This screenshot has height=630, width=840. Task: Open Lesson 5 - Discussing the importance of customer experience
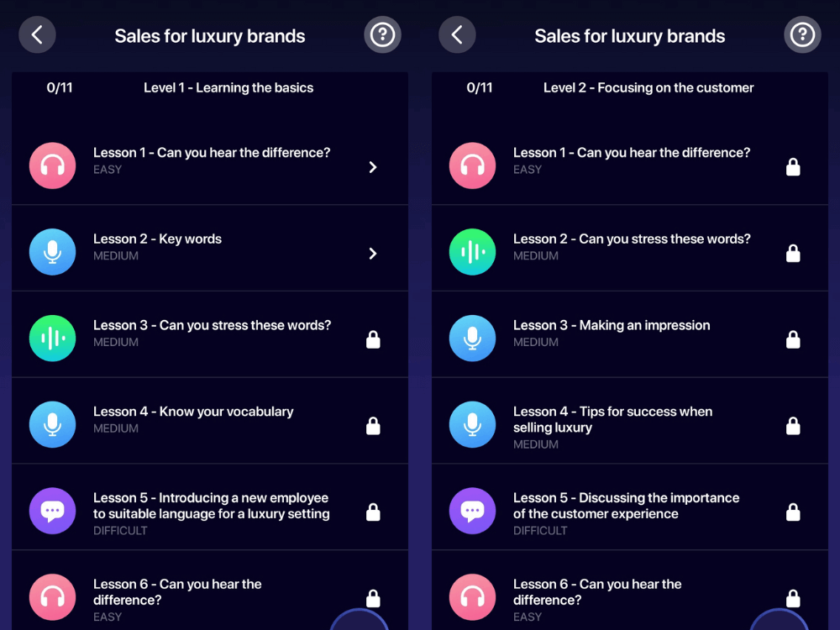(630, 507)
